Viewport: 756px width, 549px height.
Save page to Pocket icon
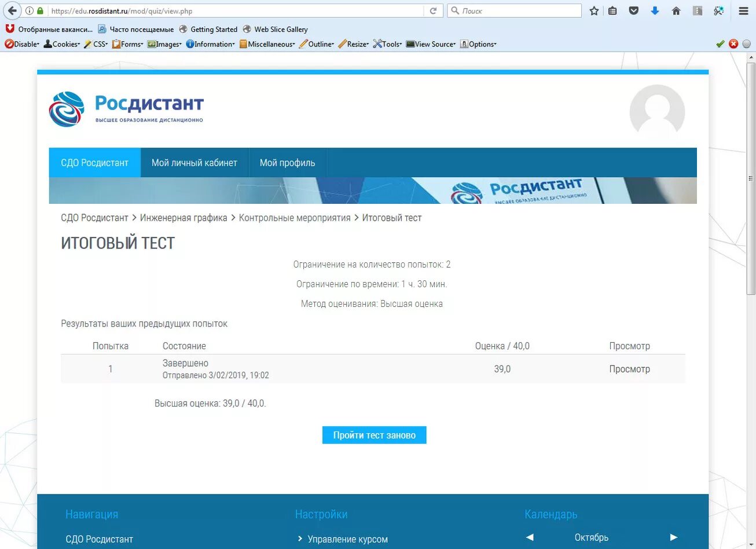[x=634, y=11]
